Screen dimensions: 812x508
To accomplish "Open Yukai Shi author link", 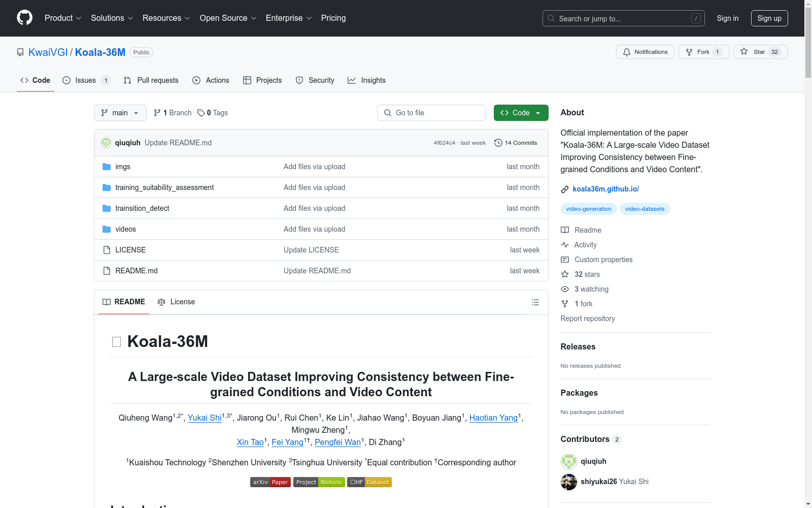I will tap(205, 418).
